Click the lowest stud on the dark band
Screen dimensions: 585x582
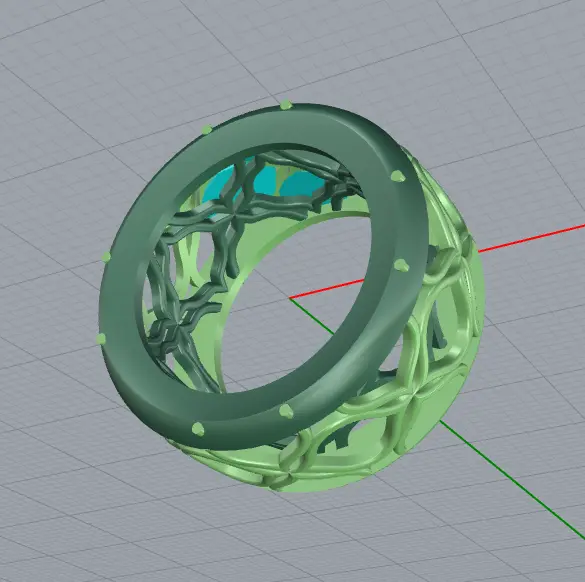coord(198,429)
